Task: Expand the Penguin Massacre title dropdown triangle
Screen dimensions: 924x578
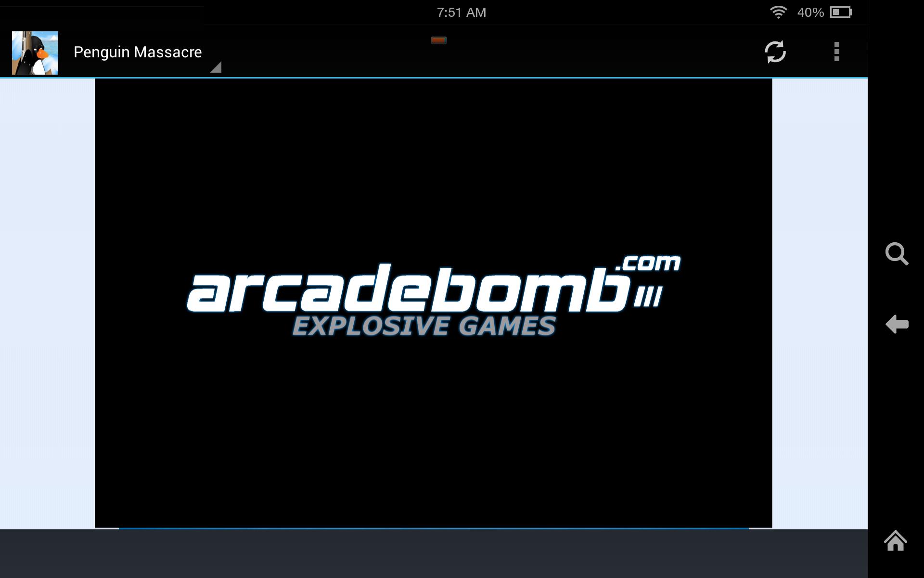Action: point(216,67)
